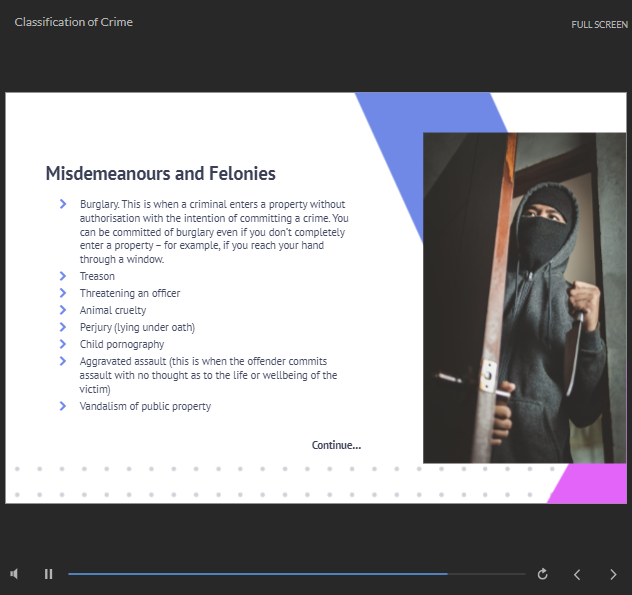
Task: Select the Perjury (lying under oath) text
Action: point(137,327)
